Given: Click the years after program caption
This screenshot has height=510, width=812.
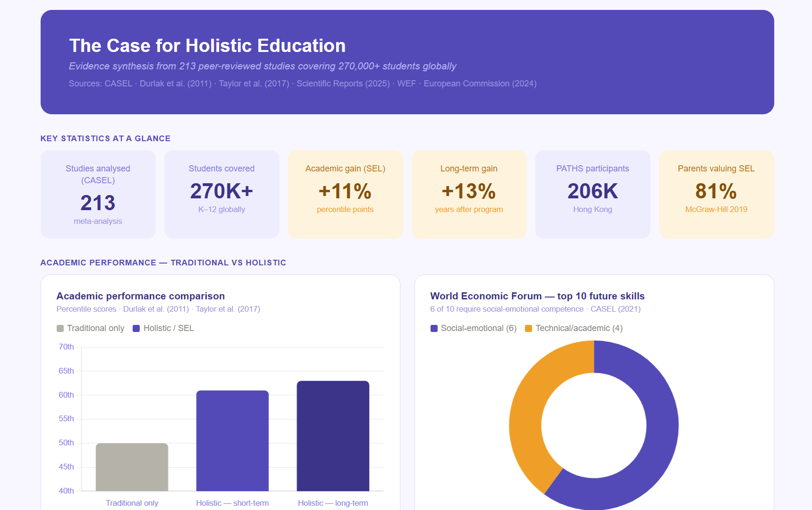Looking at the screenshot, I should (469, 209).
